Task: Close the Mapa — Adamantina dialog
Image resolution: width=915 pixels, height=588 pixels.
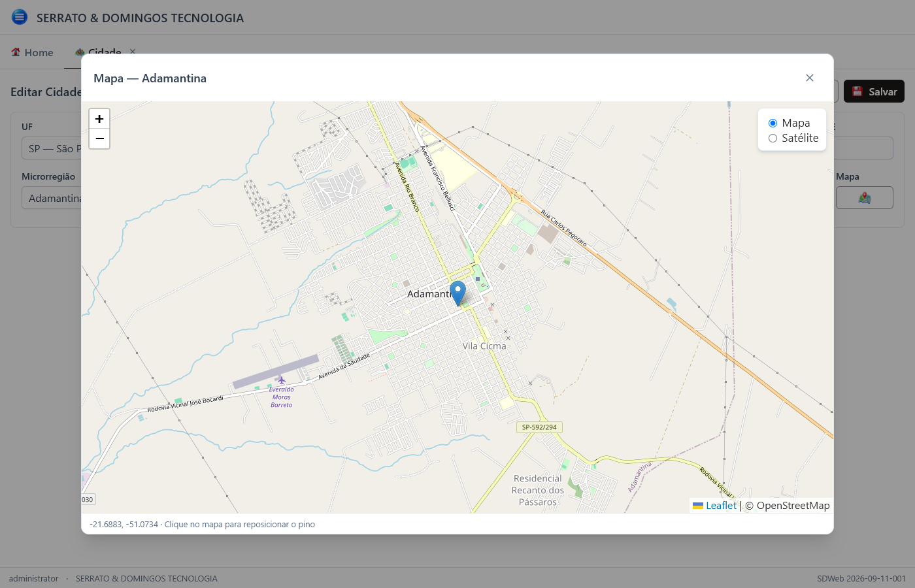Action: pyautogui.click(x=810, y=78)
